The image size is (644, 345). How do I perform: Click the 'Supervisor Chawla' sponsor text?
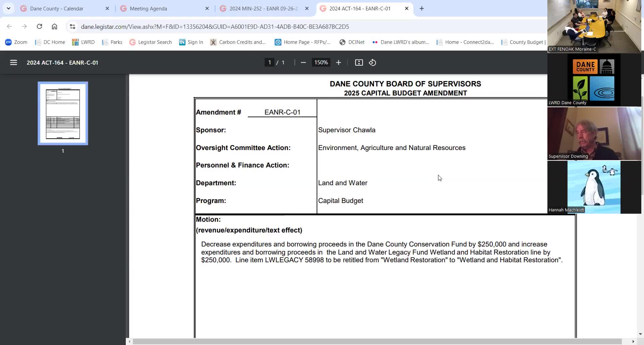coord(347,130)
